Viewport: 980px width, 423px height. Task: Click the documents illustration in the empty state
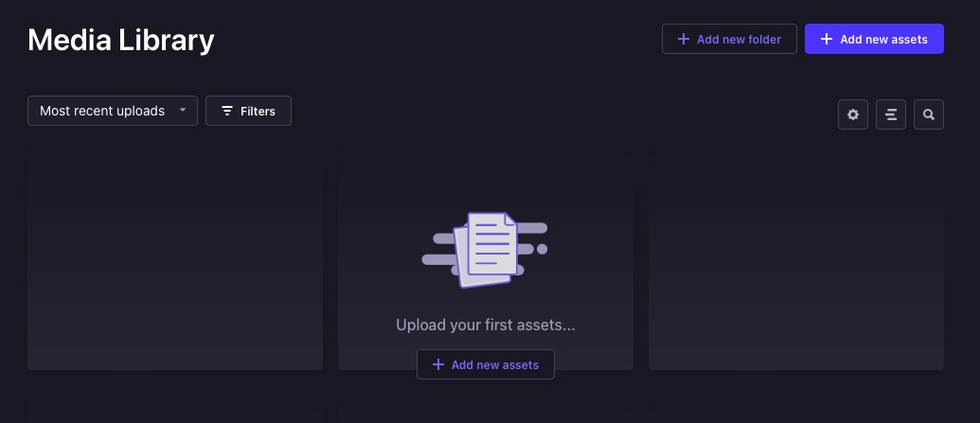[485, 250]
